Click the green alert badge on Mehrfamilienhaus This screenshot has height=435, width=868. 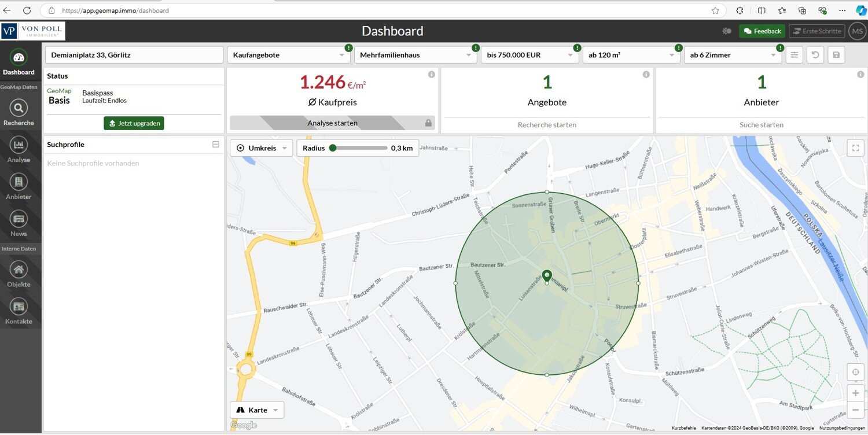point(475,48)
